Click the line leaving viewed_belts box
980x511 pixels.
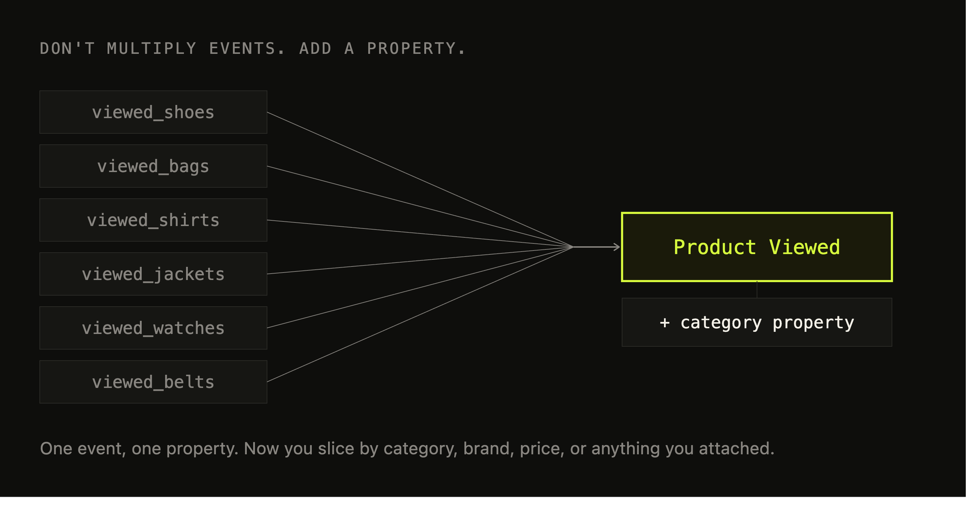420,315
